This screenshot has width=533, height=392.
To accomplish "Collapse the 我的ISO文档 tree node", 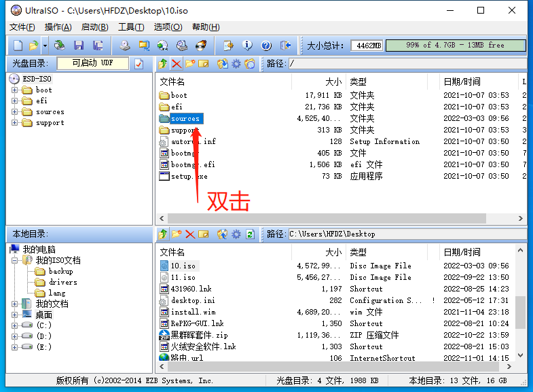I will click(x=14, y=261).
